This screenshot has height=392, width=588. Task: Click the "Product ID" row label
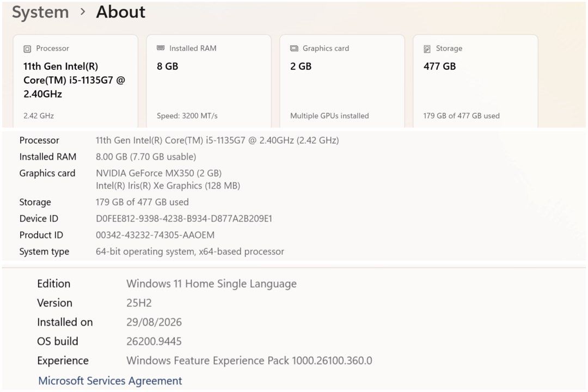41,235
